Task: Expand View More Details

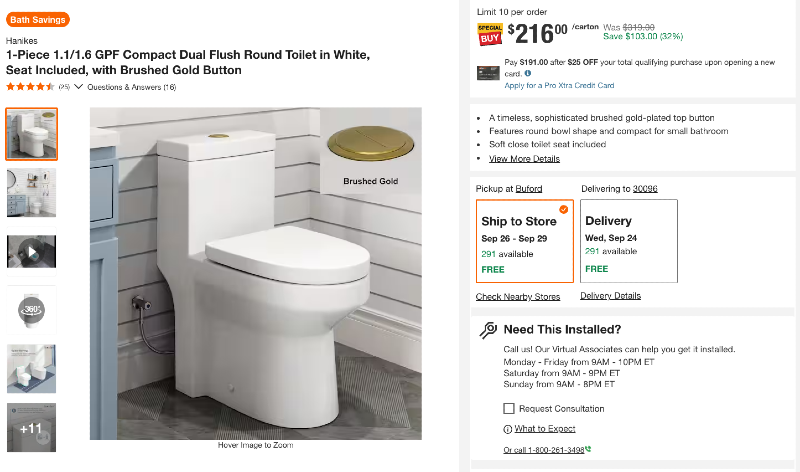Action: coord(524,159)
